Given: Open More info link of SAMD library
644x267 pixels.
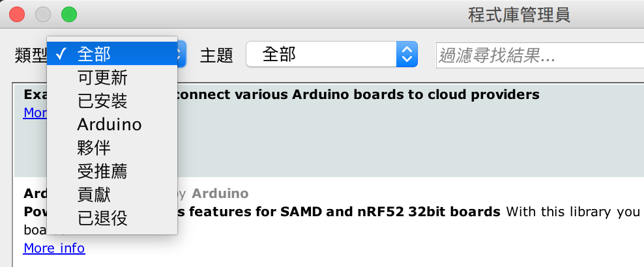Looking at the screenshot, I should (x=54, y=248).
